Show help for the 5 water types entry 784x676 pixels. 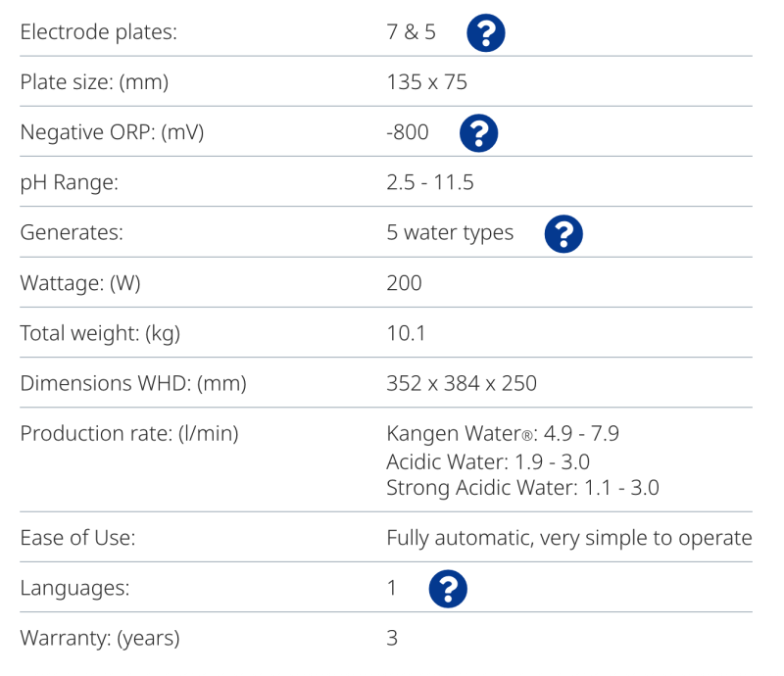[563, 234]
